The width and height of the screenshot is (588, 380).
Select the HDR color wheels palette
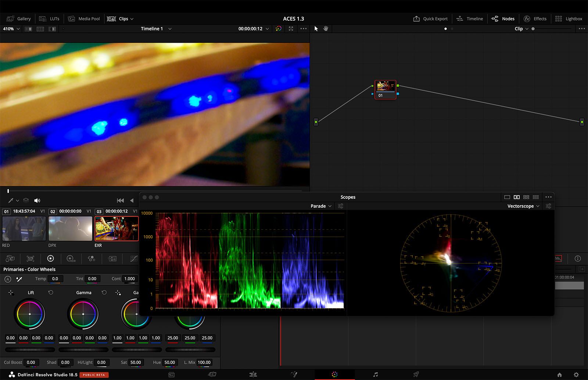pyautogui.click(x=71, y=258)
